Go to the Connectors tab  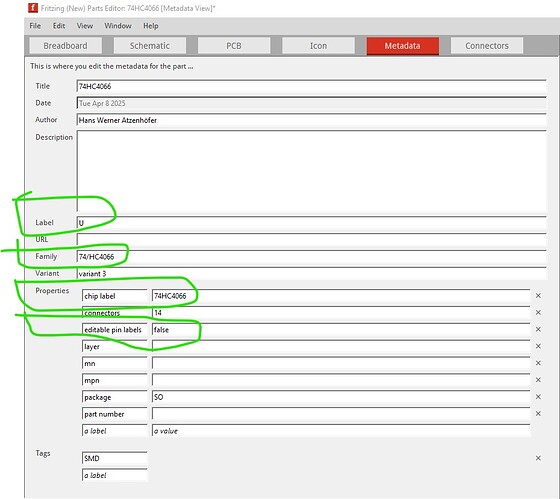(x=487, y=46)
